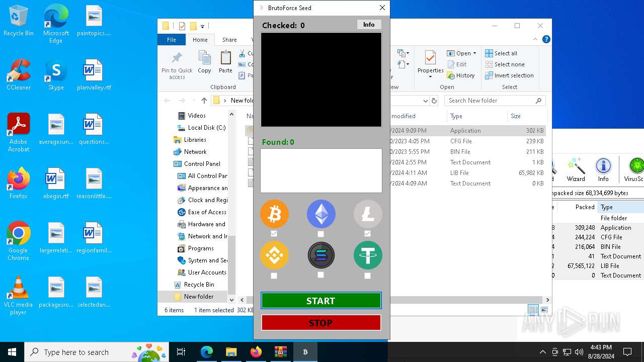
Task: Click the Litecoin coin icon
Action: [x=368, y=214]
